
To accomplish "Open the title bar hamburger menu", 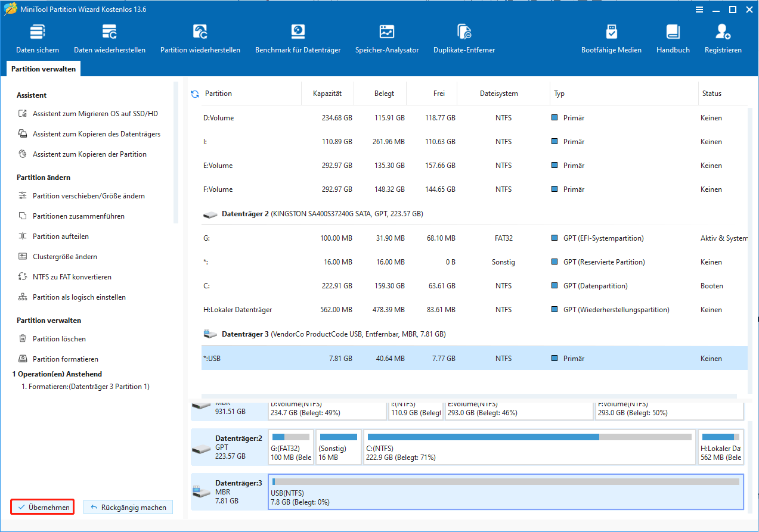I will click(699, 10).
